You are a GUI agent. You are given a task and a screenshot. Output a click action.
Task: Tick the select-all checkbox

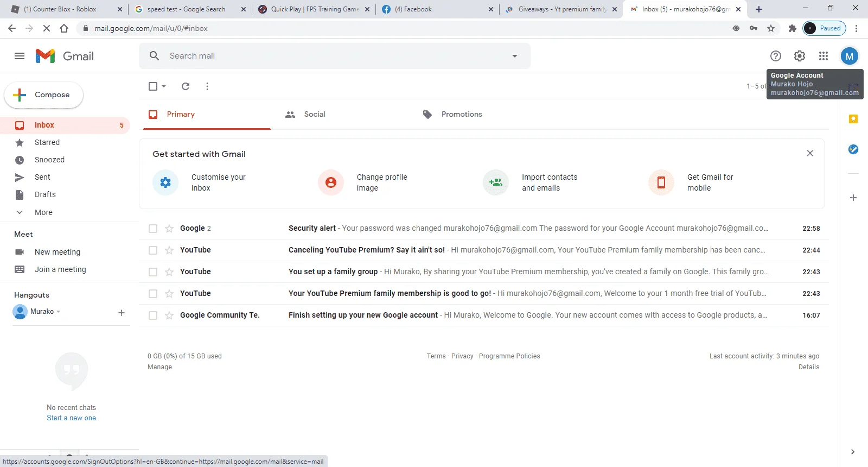[153, 86]
